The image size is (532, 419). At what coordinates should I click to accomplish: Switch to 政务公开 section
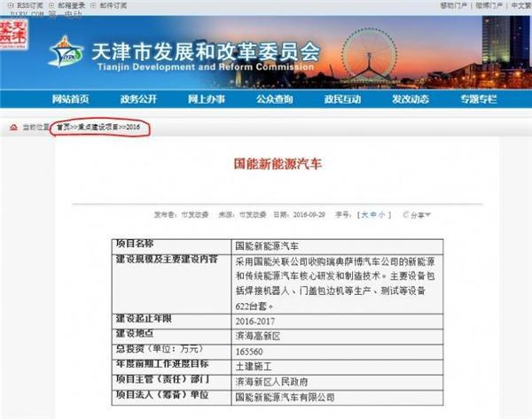point(138,98)
